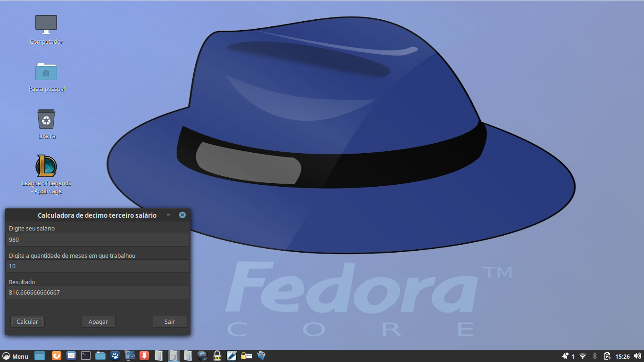This screenshot has width=644, height=362.
Task: Click the dark globe taskbar icon
Action: pos(203,356)
